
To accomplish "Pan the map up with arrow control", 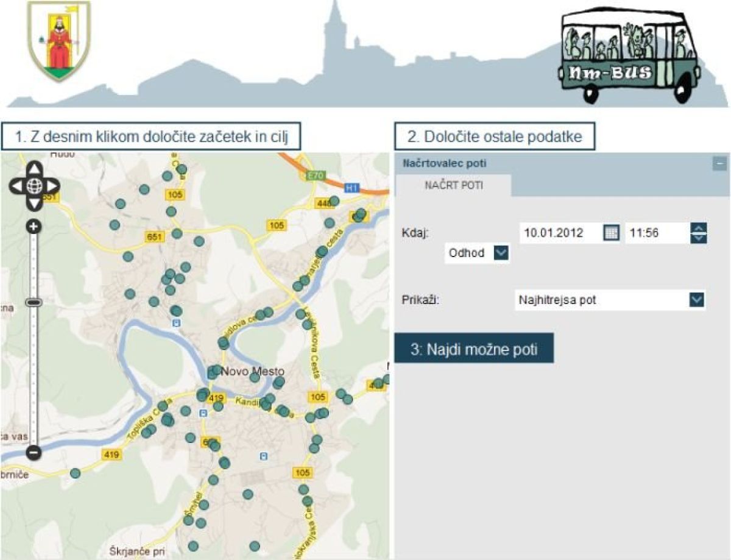I will click(35, 168).
